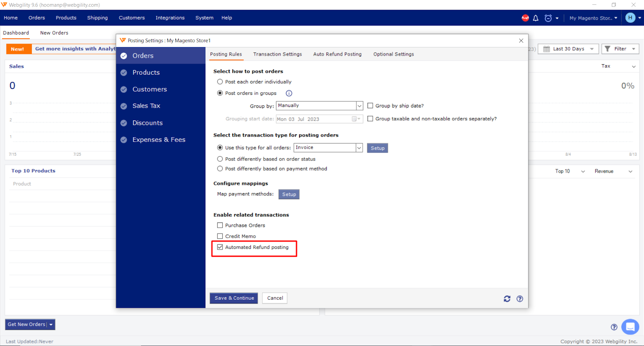
Task: Click the red alert icon in header
Action: pyautogui.click(x=525, y=18)
